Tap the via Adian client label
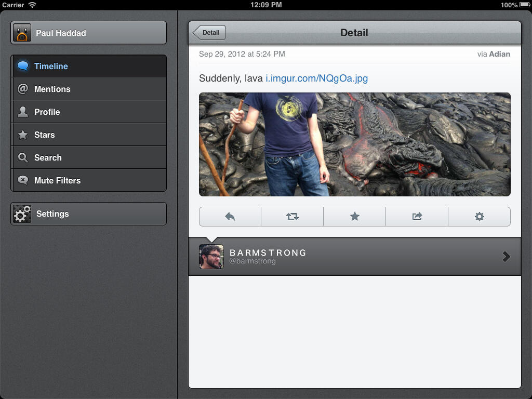The width and height of the screenshot is (532, 399). pyautogui.click(x=494, y=54)
